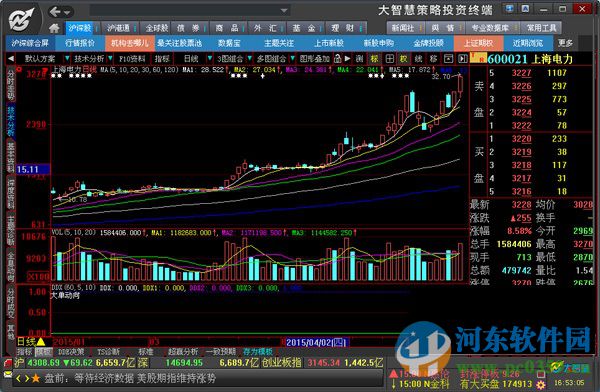Open 金牌投顾 in the sub navigation
Image resolution: width=600 pixels, height=392 pixels.
point(429,43)
